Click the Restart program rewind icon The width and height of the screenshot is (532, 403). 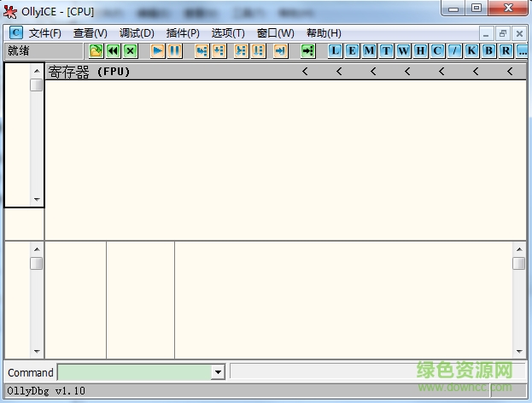[113, 51]
